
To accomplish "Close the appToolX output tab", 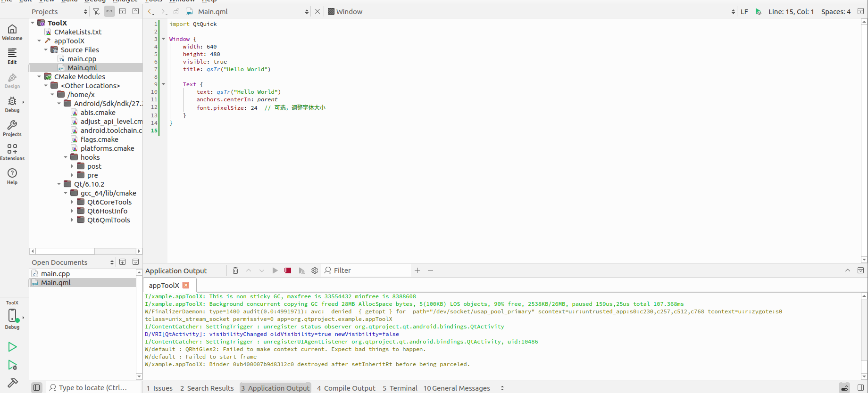I will (x=186, y=285).
